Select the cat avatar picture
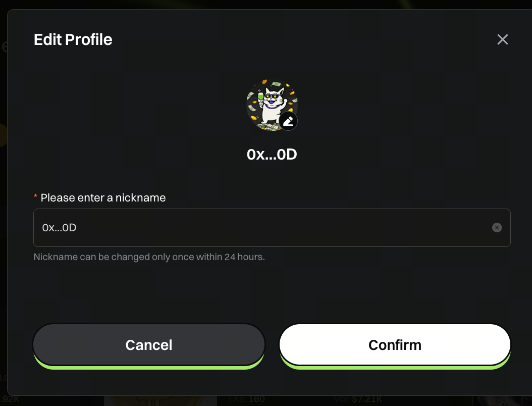Image resolution: width=532 pixels, height=406 pixels. point(272,105)
